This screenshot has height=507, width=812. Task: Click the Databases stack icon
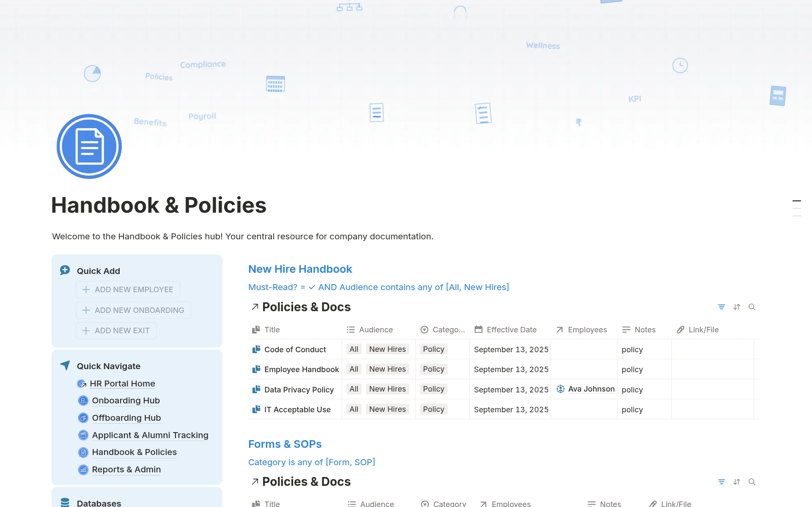coord(65,502)
